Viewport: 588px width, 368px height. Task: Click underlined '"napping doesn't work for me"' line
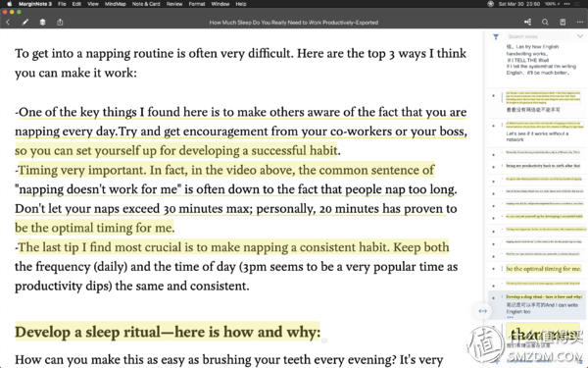point(236,189)
